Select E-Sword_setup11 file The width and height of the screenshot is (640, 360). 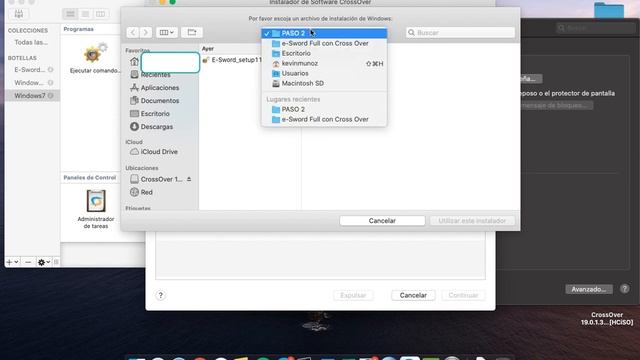(x=233, y=60)
